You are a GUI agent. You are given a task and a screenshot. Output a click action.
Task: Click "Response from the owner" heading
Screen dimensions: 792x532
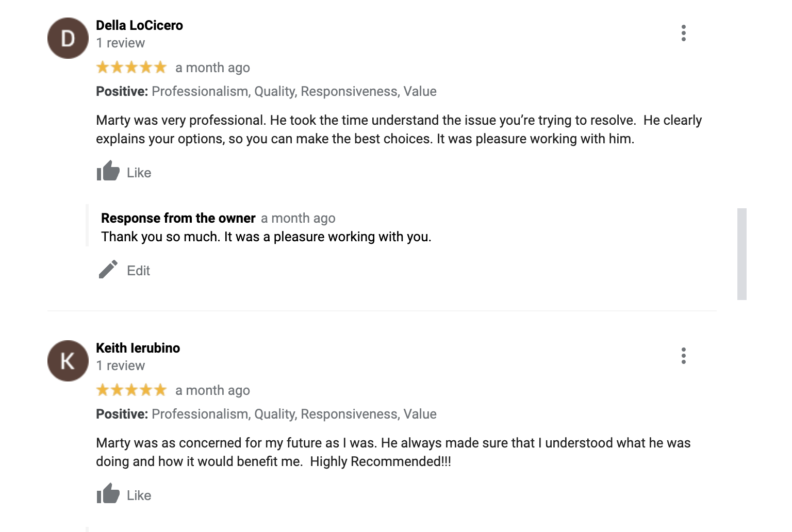tap(178, 218)
